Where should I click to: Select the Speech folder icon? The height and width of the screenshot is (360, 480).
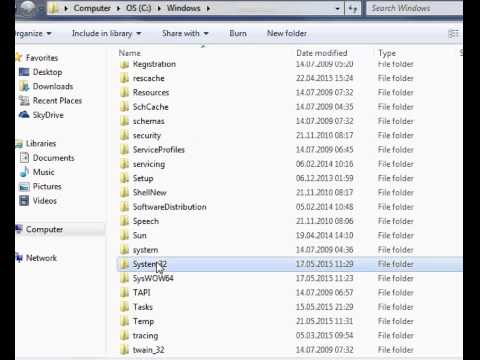pyautogui.click(x=125, y=221)
